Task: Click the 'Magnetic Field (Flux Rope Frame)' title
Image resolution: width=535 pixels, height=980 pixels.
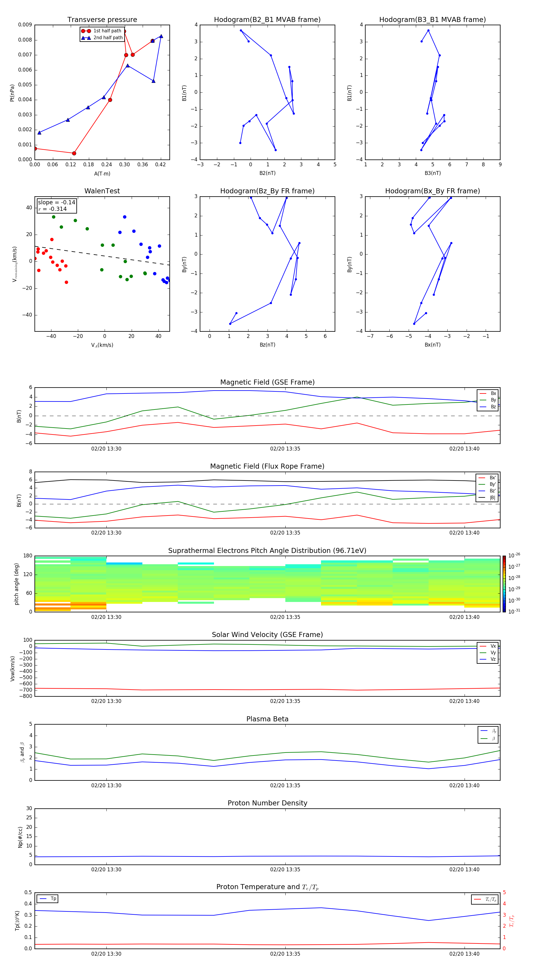Action: click(267, 467)
